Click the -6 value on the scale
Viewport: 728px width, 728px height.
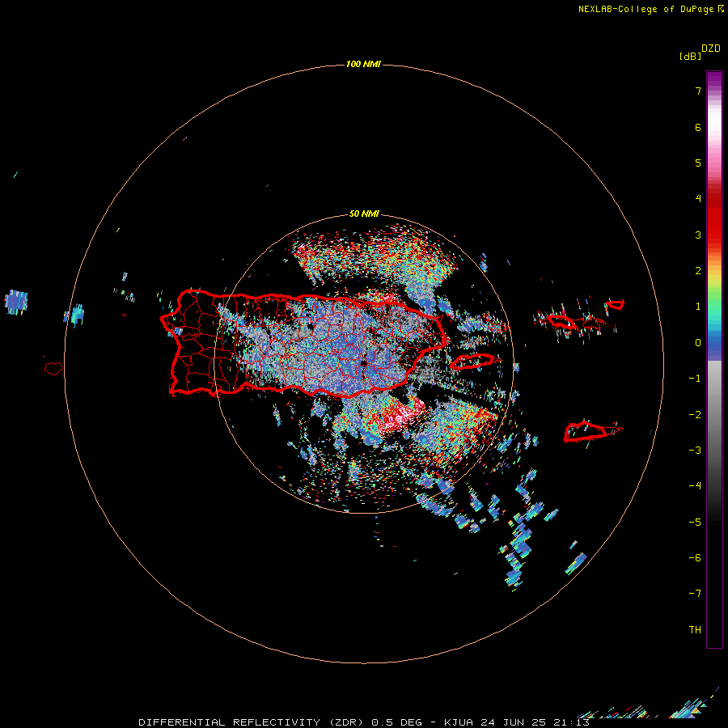point(695,558)
